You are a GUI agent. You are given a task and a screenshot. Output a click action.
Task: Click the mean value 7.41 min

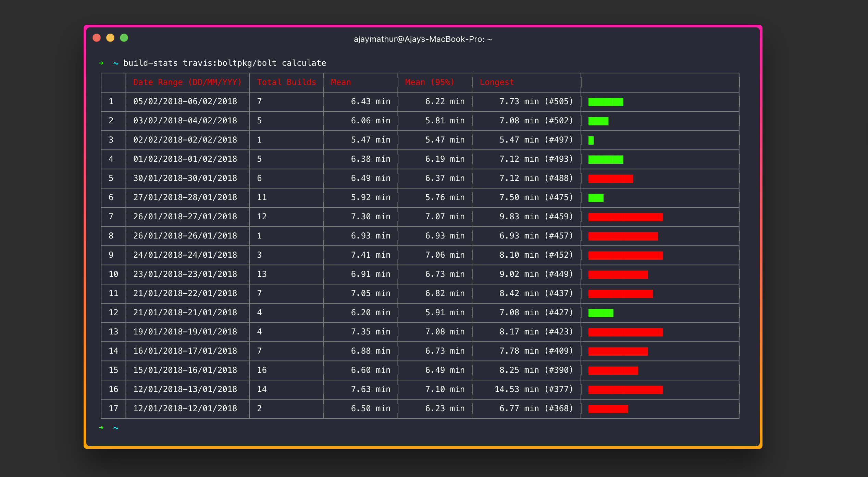(371, 255)
